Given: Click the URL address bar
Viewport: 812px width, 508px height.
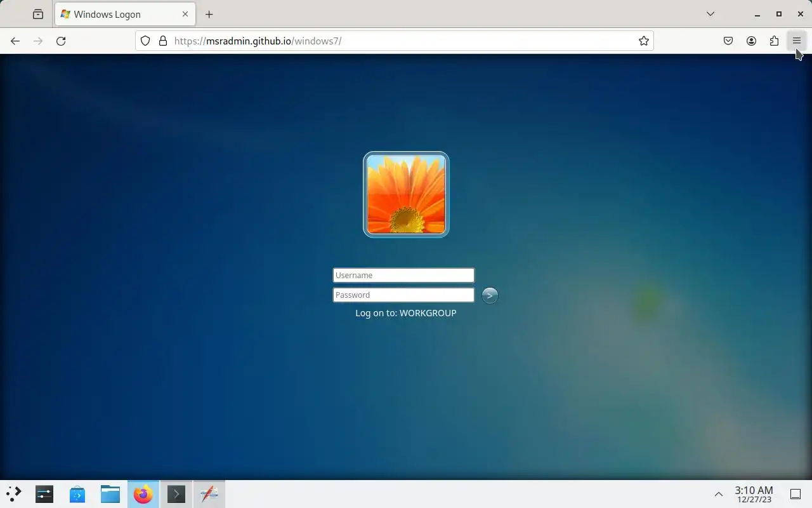Looking at the screenshot, I should (x=395, y=41).
